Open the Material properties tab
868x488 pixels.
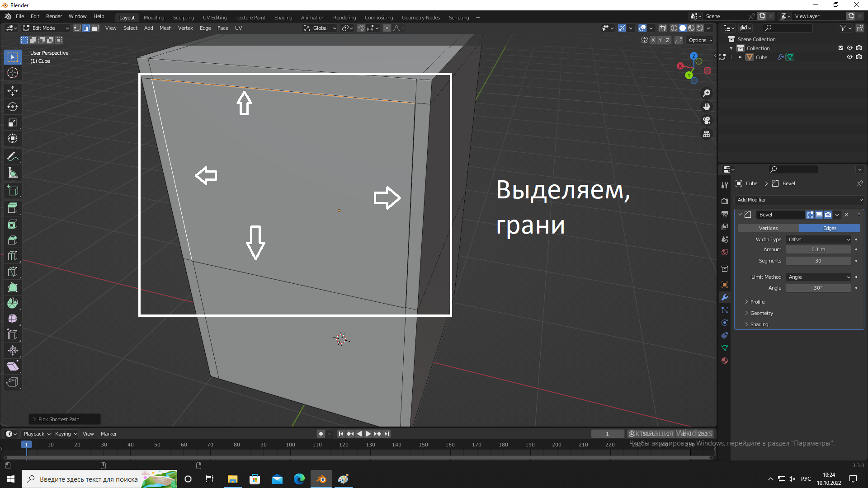pos(725,361)
